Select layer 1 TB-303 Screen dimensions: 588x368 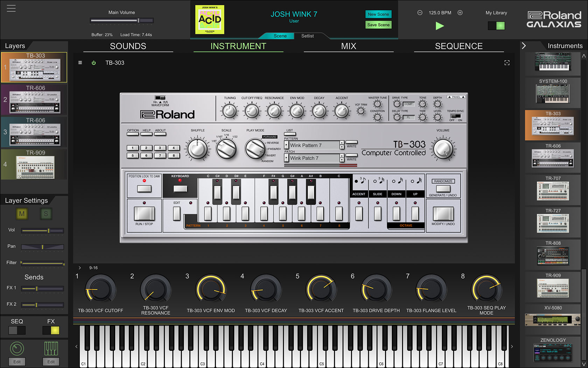click(x=34, y=67)
